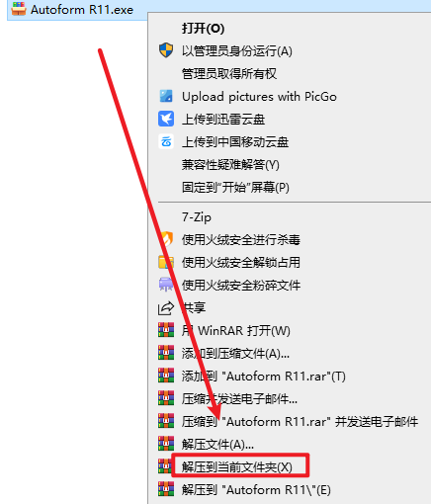The height and width of the screenshot is (504, 431).
Task: Click the WinRAR icon beside 用 WinRAR 打开(W)
Action: [166, 330]
